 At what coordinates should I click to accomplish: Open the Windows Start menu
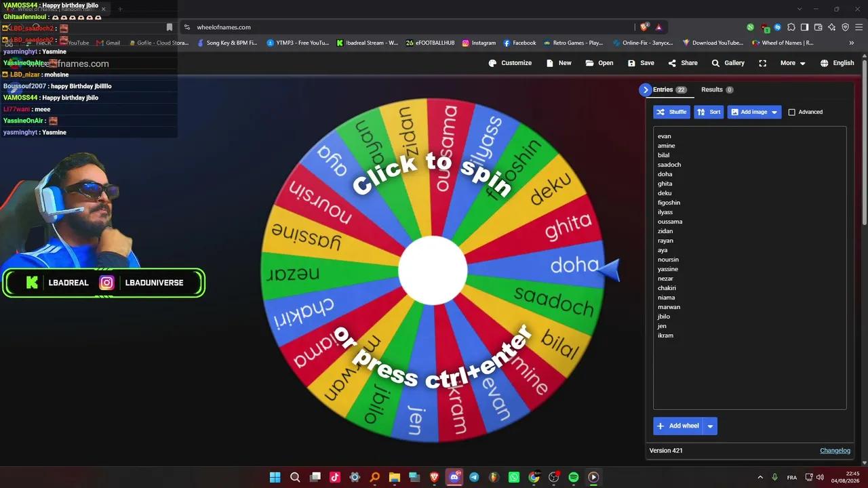click(275, 477)
